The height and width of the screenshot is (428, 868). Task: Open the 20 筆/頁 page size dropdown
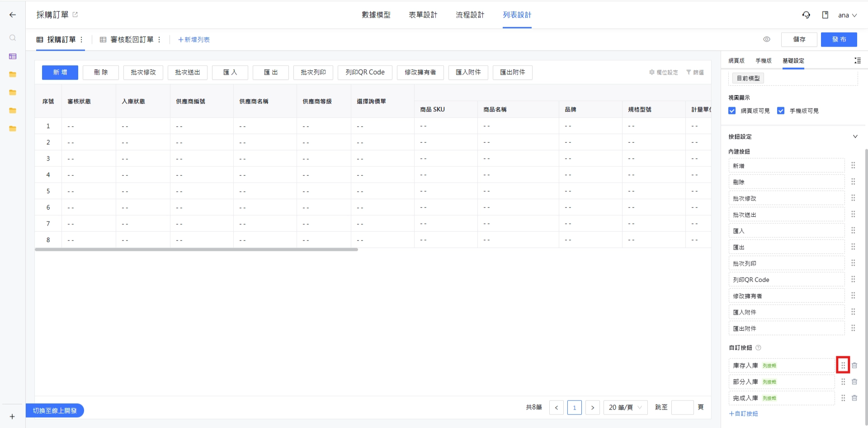[626, 408]
